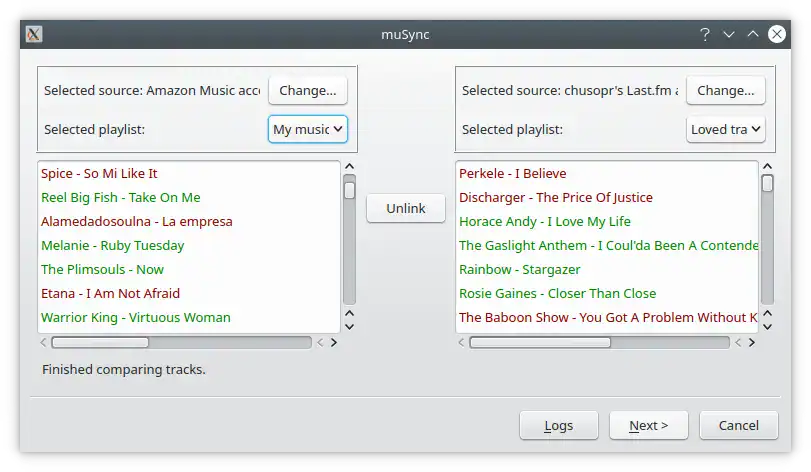Click right list far-left scroll arrow
The width and height of the screenshot is (811, 472).
461,343
